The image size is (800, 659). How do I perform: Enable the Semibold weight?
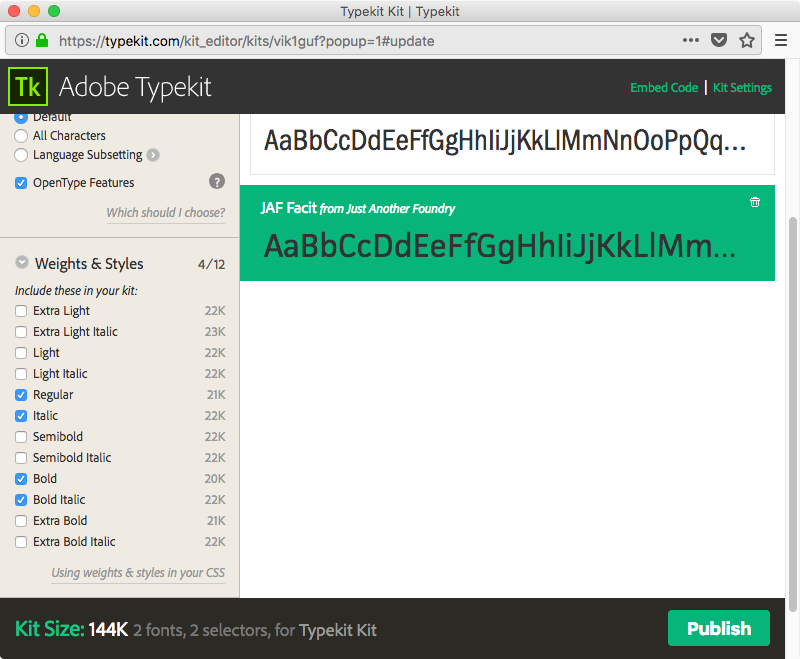point(21,437)
